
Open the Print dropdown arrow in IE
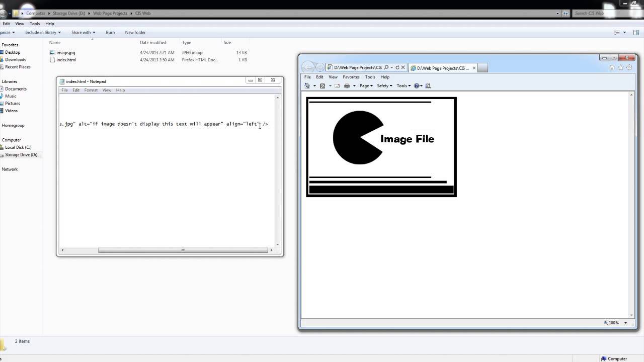(x=354, y=86)
